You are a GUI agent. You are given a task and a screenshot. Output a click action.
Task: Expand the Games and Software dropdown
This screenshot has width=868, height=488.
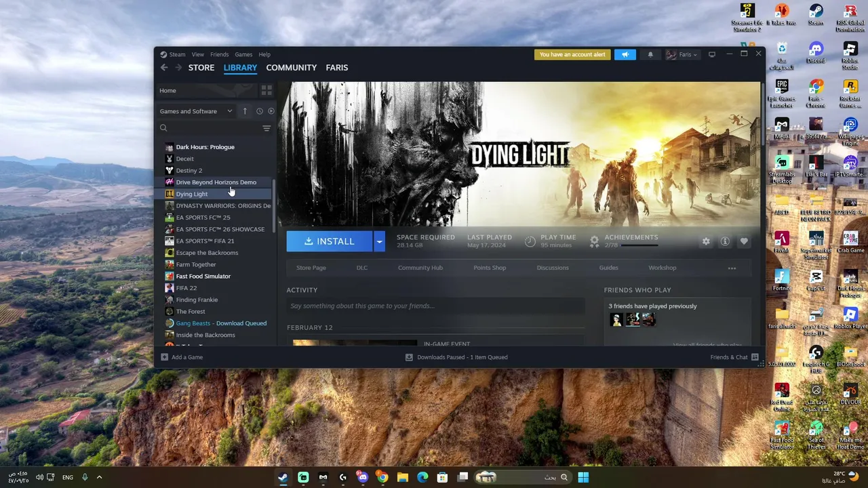pyautogui.click(x=196, y=111)
